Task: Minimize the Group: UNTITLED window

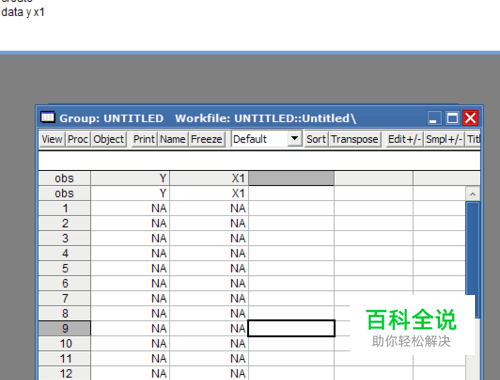Action: coord(434,118)
